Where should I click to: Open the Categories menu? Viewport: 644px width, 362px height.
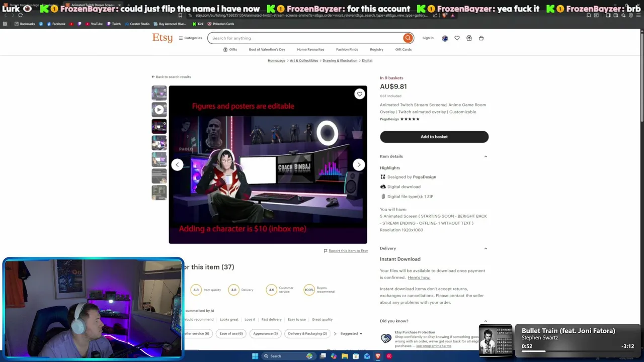190,38
